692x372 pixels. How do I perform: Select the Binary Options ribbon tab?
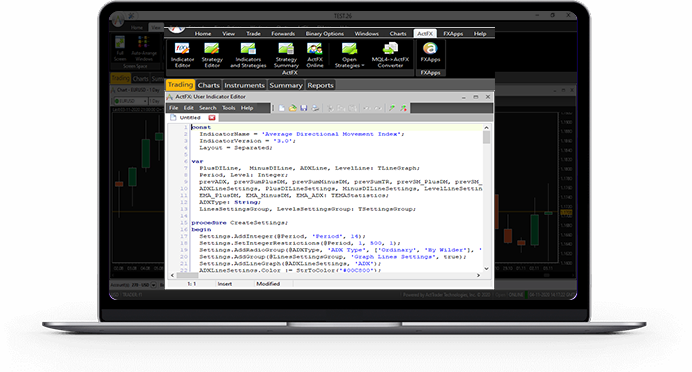click(x=324, y=34)
